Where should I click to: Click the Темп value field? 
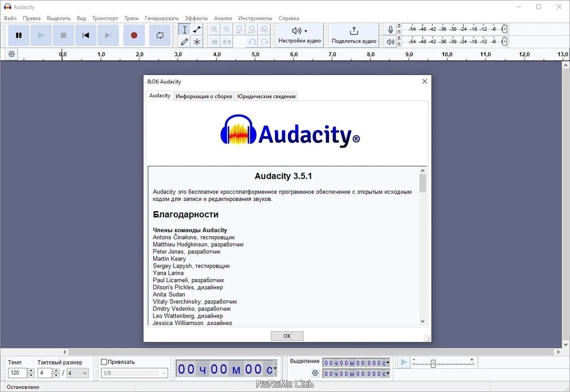click(18, 373)
